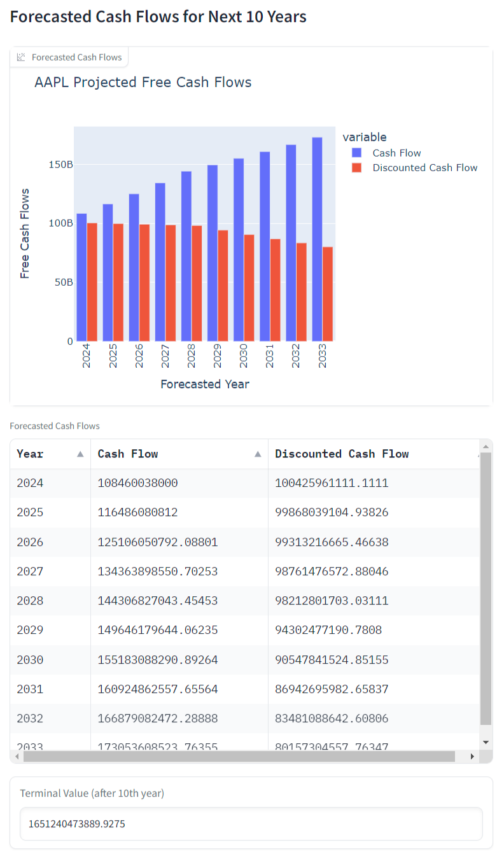Select the 2027 year cell

(50, 571)
